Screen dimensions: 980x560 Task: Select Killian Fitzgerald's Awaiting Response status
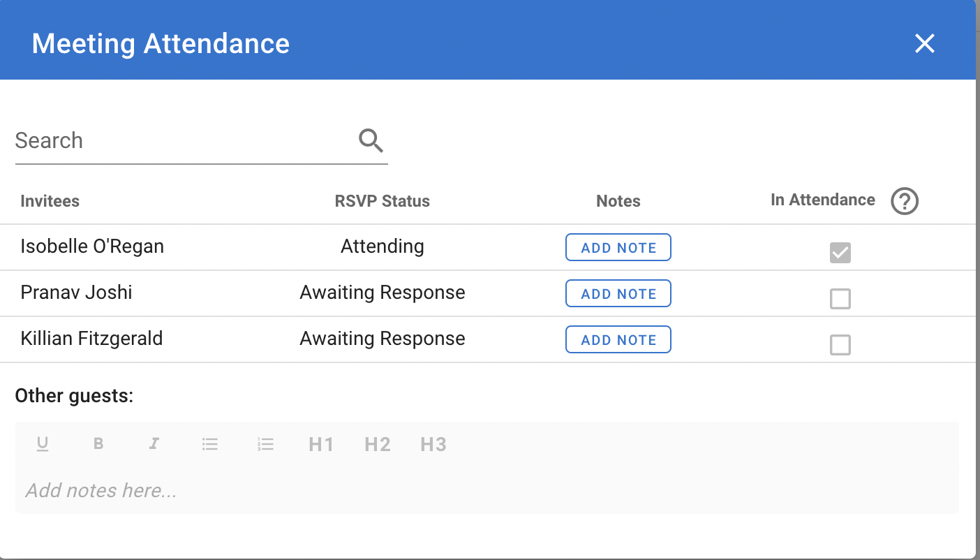coord(383,339)
